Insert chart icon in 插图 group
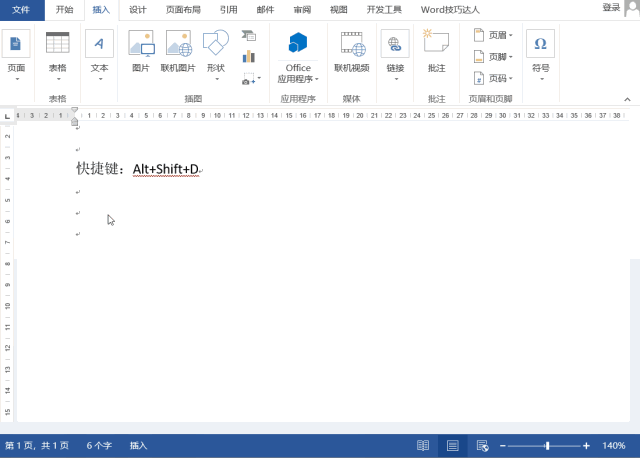 click(249, 56)
